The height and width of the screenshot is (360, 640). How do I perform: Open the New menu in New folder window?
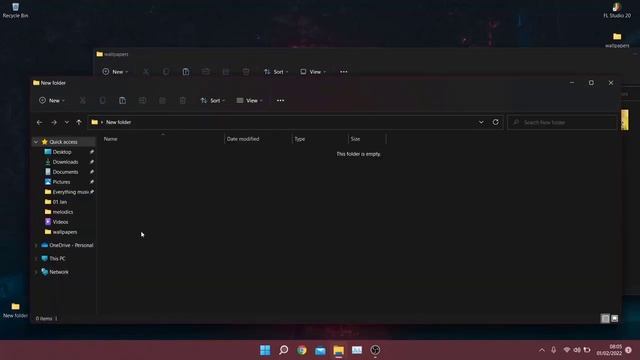[x=51, y=100]
